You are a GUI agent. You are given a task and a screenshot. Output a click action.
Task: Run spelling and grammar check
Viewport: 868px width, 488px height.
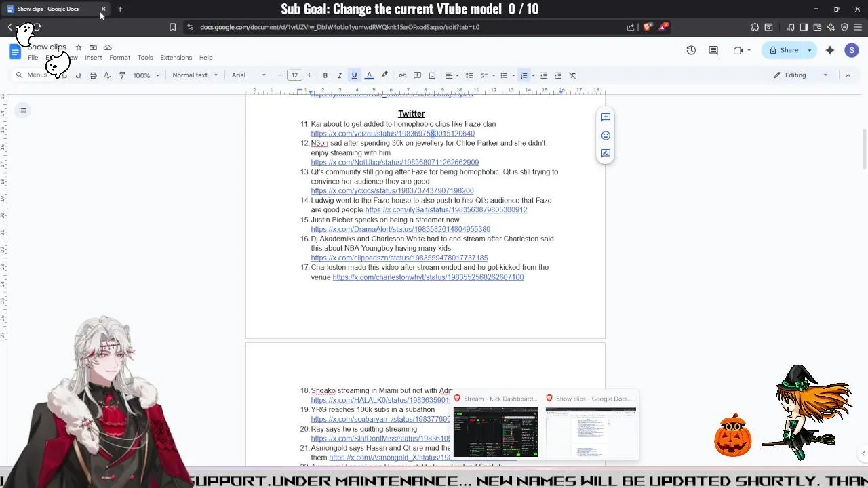pyautogui.click(x=107, y=75)
